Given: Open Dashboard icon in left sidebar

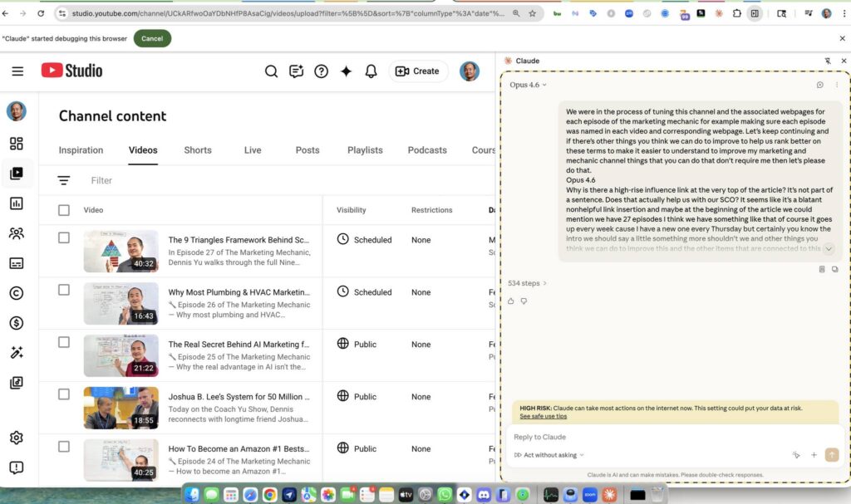Looking at the screenshot, I should click(17, 144).
